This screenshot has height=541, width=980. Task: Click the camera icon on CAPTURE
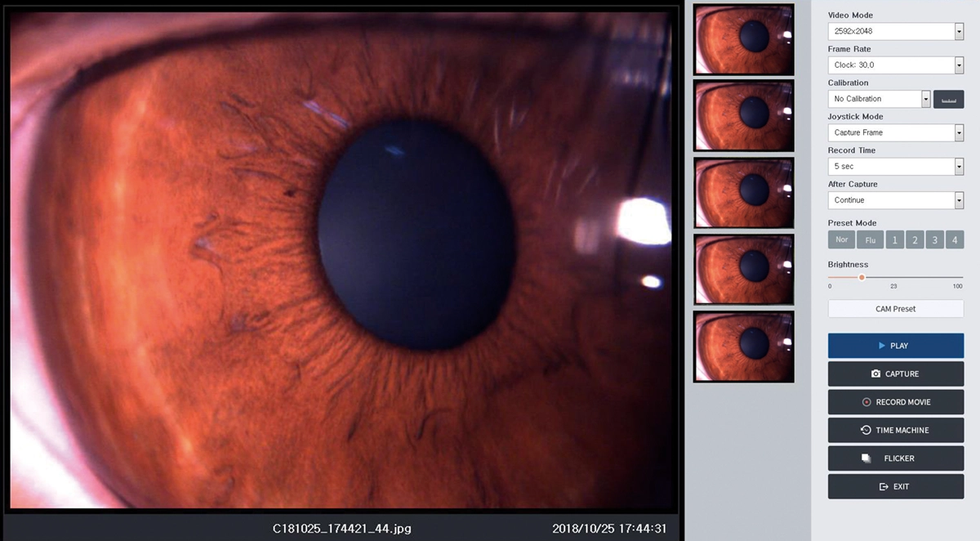(875, 373)
